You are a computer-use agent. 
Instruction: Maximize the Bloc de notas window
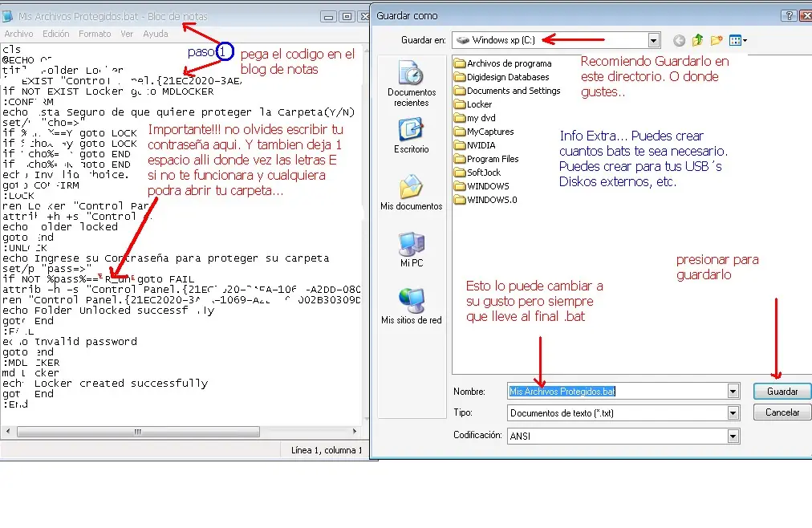(x=347, y=17)
